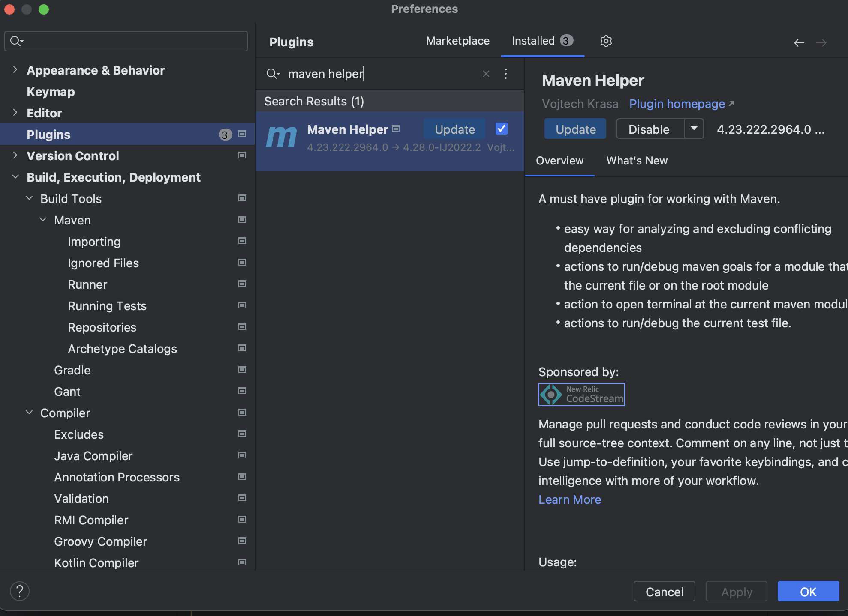
Task: Uncheck the Maven Helper enabled checkbox
Action: 501,129
